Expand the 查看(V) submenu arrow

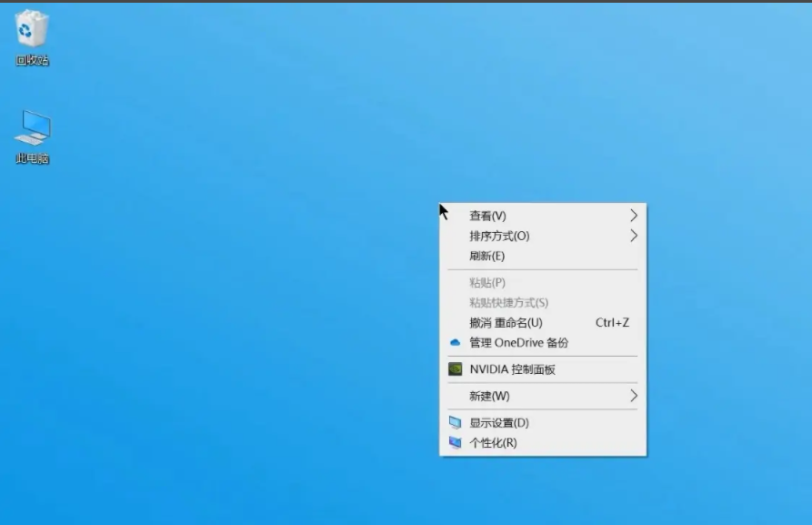633,216
